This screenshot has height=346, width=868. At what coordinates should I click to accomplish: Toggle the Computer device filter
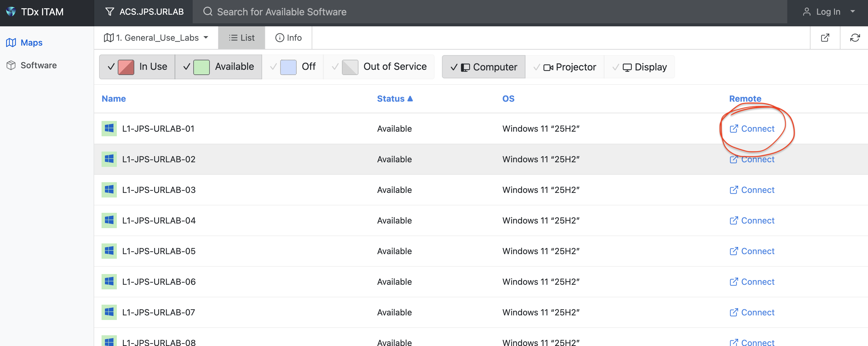[x=484, y=67]
